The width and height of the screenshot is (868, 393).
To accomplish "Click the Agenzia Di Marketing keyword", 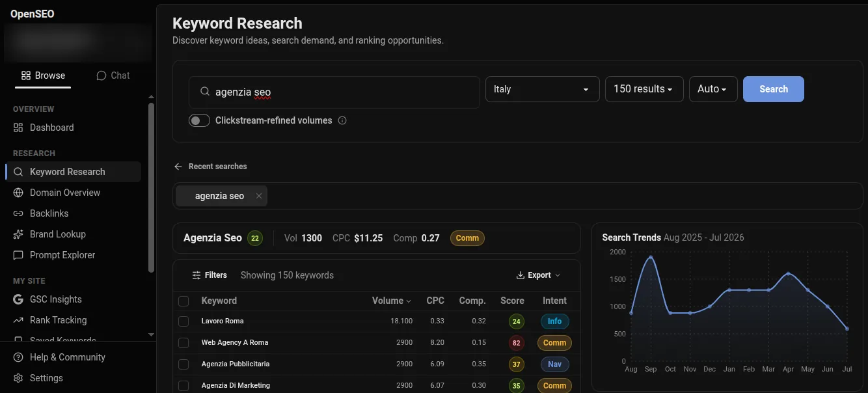I will [236, 385].
